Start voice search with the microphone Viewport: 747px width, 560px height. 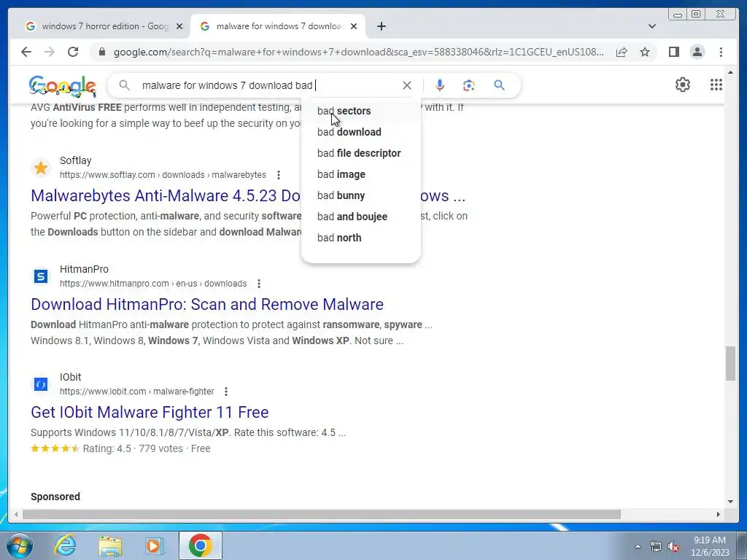point(440,85)
